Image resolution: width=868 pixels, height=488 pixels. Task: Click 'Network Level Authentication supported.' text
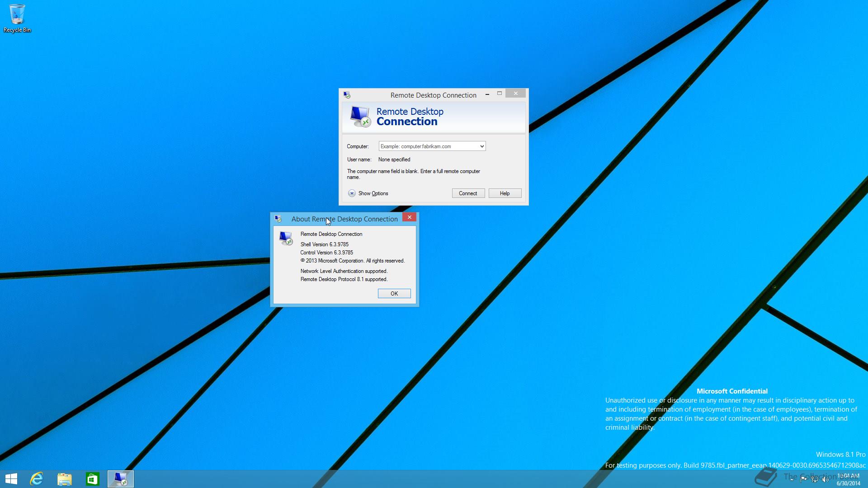(344, 271)
